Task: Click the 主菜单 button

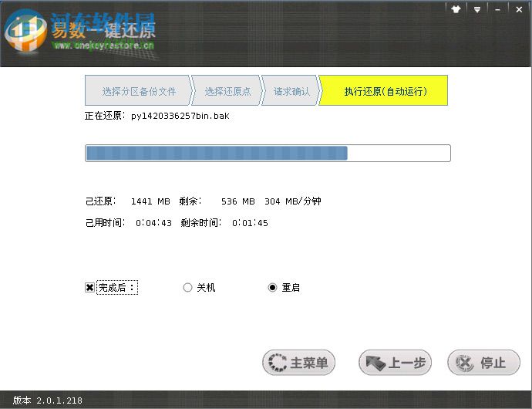Action: click(x=298, y=363)
